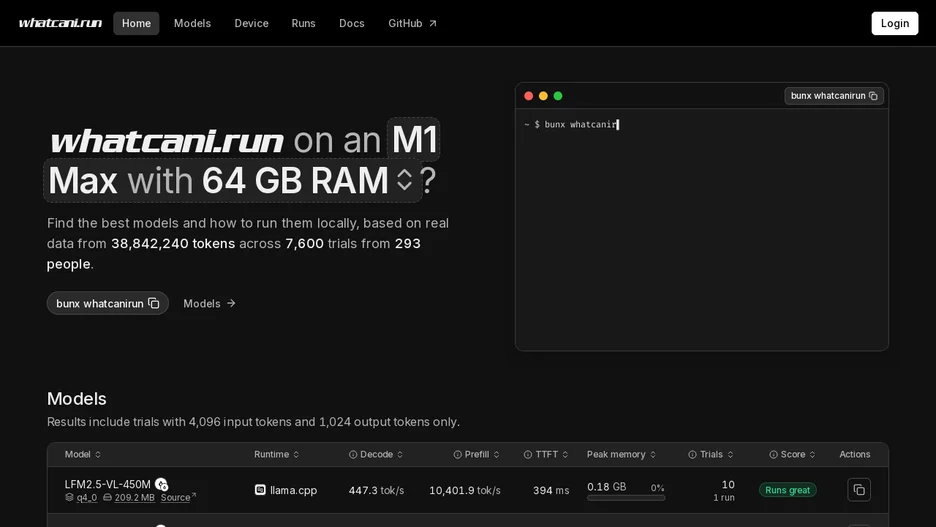Click the info icon beside the Trials header
The height and width of the screenshot is (527, 936).
(x=692, y=454)
